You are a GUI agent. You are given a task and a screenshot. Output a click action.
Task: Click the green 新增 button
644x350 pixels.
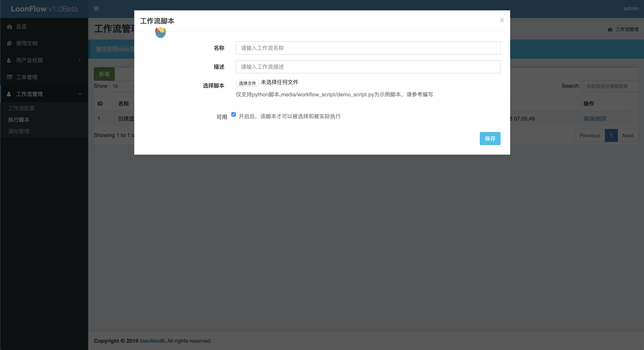point(104,74)
